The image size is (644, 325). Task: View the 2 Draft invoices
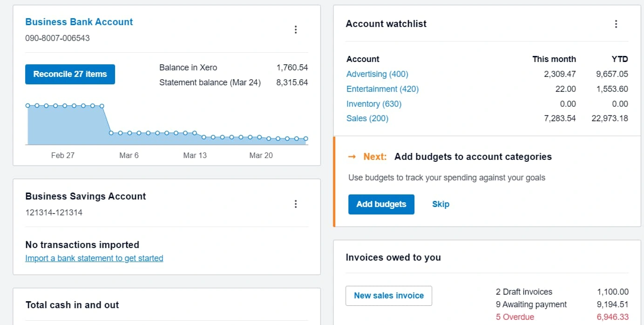point(524,292)
